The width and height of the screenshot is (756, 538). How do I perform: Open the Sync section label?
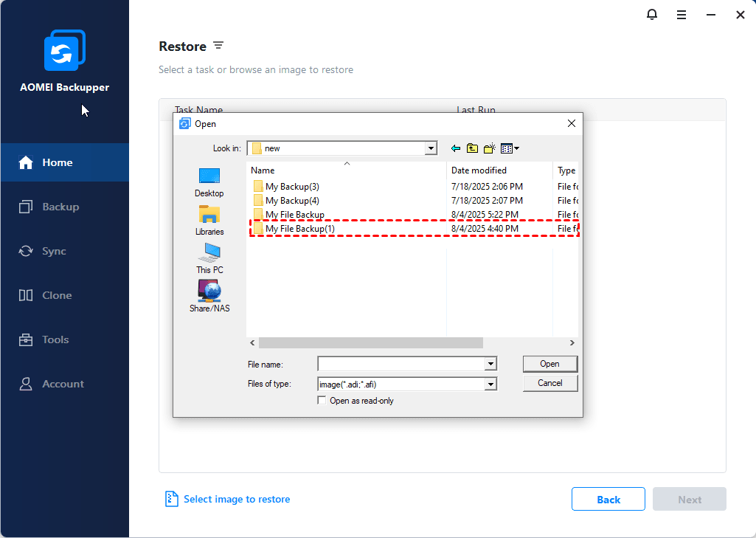coord(54,252)
